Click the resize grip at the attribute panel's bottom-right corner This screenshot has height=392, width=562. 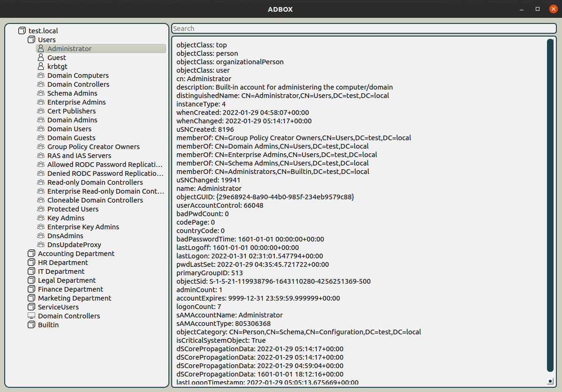point(550,382)
